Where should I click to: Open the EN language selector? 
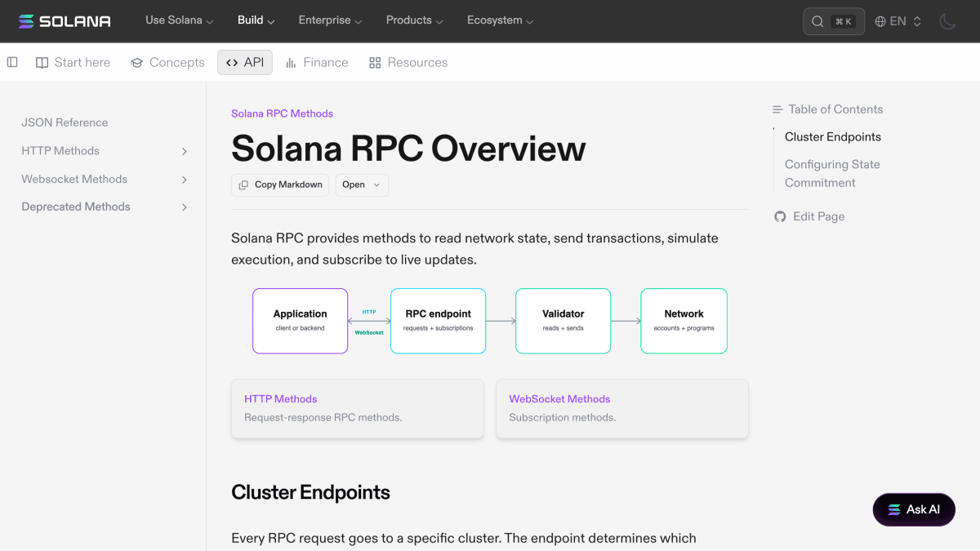[898, 21]
